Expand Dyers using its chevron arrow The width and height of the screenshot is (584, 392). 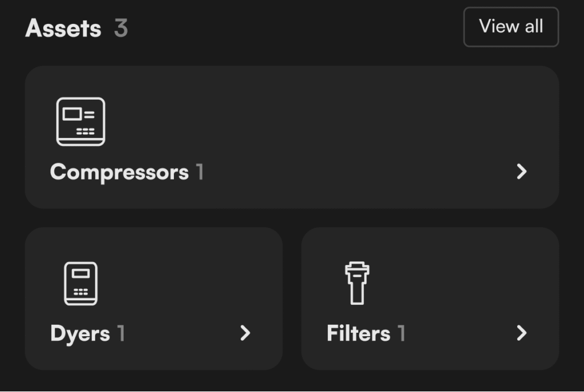coord(245,333)
